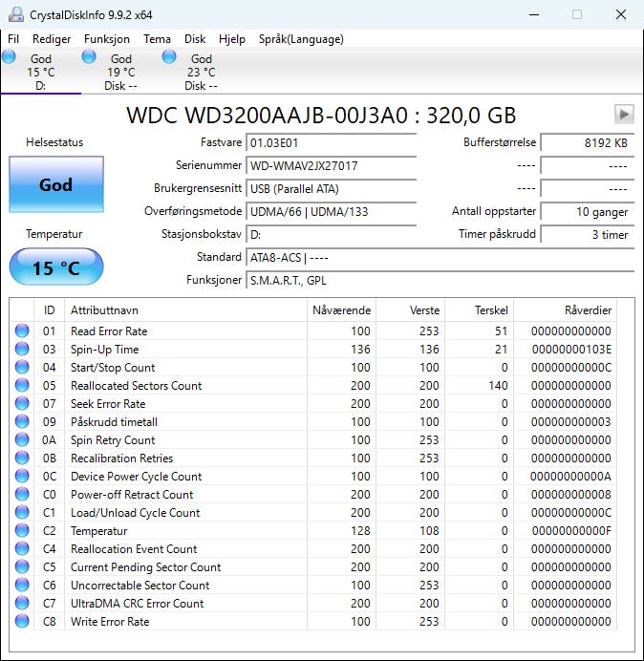Open the Tema menu
The width and height of the screenshot is (644, 661).
[x=157, y=39]
